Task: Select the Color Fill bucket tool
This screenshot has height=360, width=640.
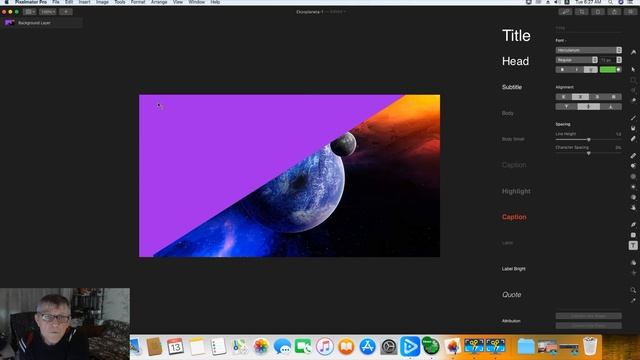Action: [x=633, y=128]
